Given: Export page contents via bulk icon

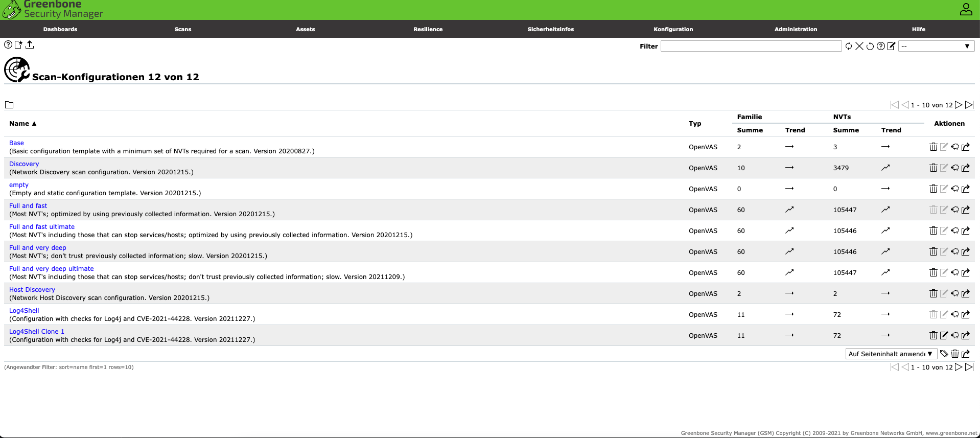Looking at the screenshot, I should [x=966, y=354].
